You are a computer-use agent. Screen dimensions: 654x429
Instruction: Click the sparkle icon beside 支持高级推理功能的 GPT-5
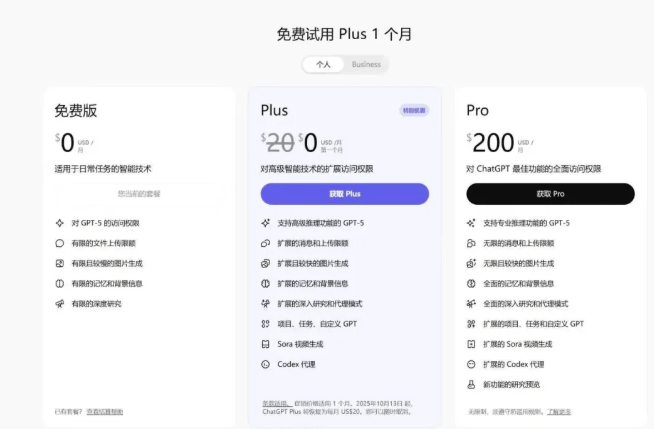pos(266,223)
